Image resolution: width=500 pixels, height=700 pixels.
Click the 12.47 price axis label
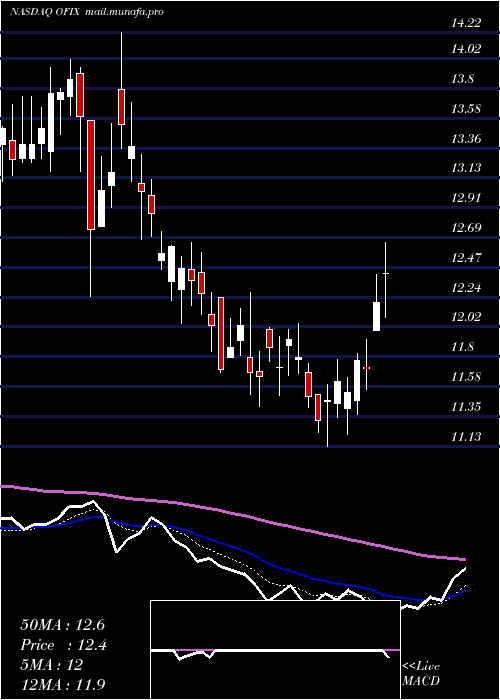[x=466, y=258]
